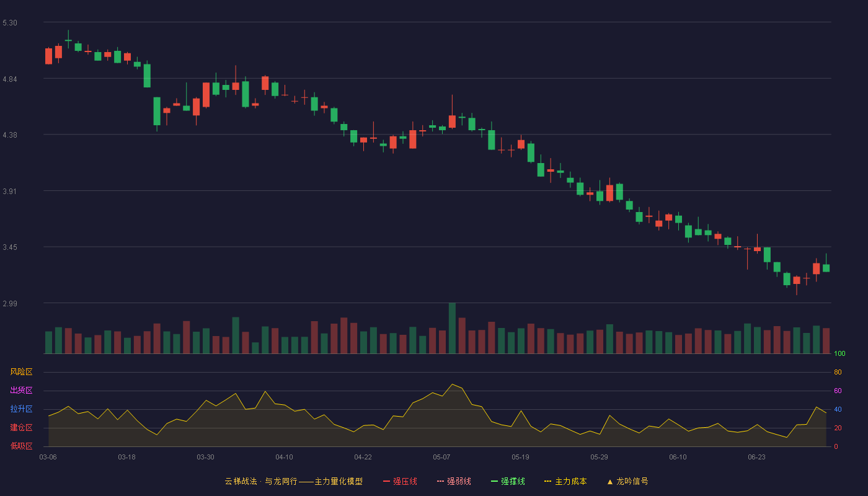Click the 04-10 date label

pyautogui.click(x=284, y=457)
